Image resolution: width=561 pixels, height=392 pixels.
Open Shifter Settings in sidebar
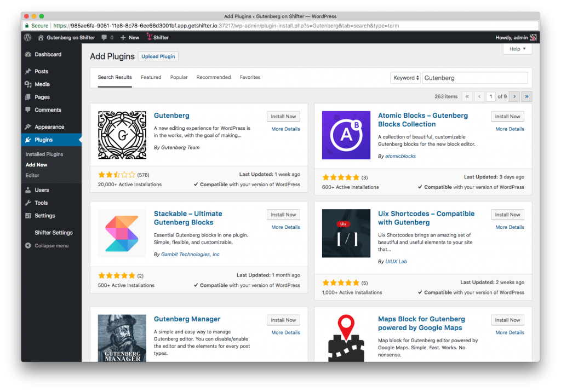point(54,233)
